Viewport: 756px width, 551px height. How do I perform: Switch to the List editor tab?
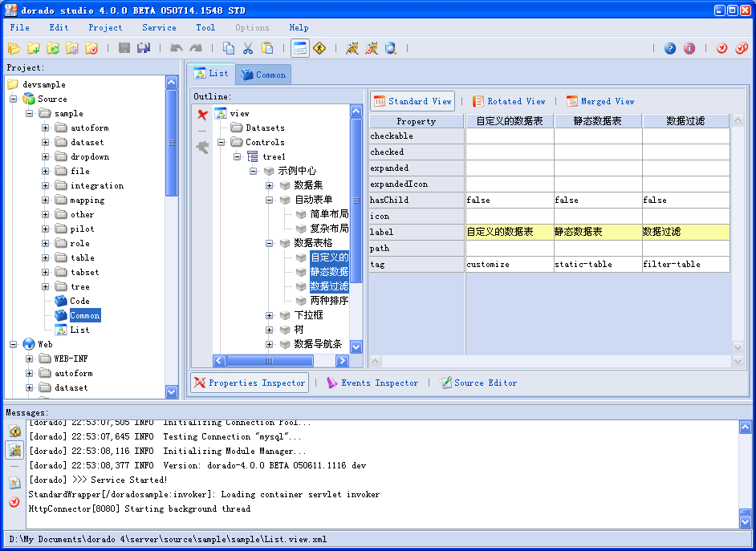211,73
